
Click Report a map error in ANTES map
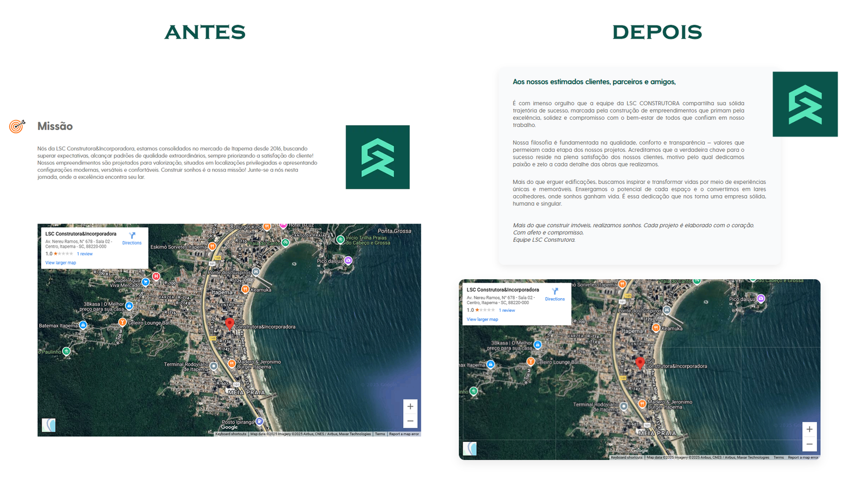pos(404,434)
